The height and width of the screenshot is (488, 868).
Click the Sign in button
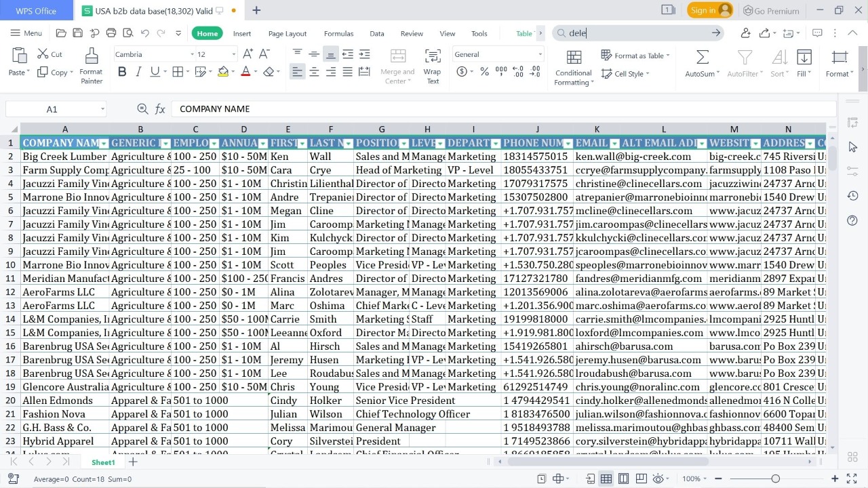(710, 10)
